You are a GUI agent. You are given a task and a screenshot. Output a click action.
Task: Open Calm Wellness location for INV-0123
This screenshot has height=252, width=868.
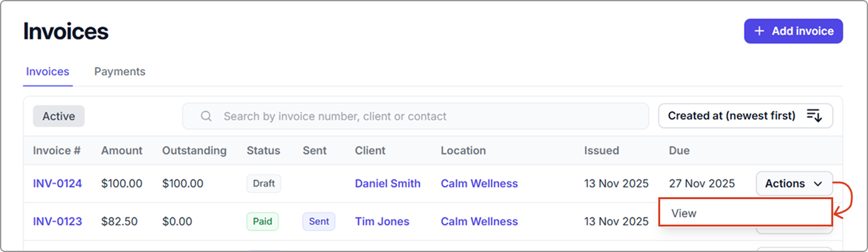[479, 222]
